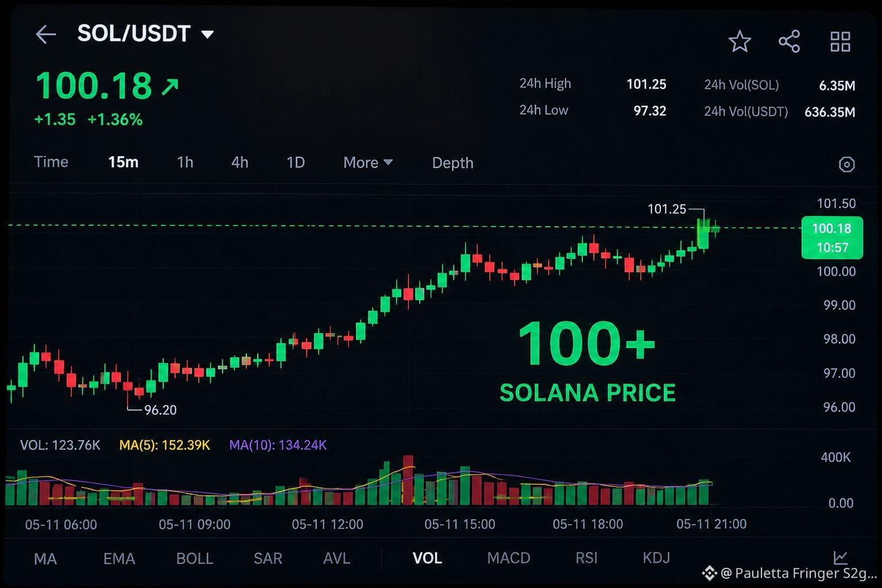Share the chart with the share icon
This screenshot has height=588, width=882.
(x=789, y=41)
